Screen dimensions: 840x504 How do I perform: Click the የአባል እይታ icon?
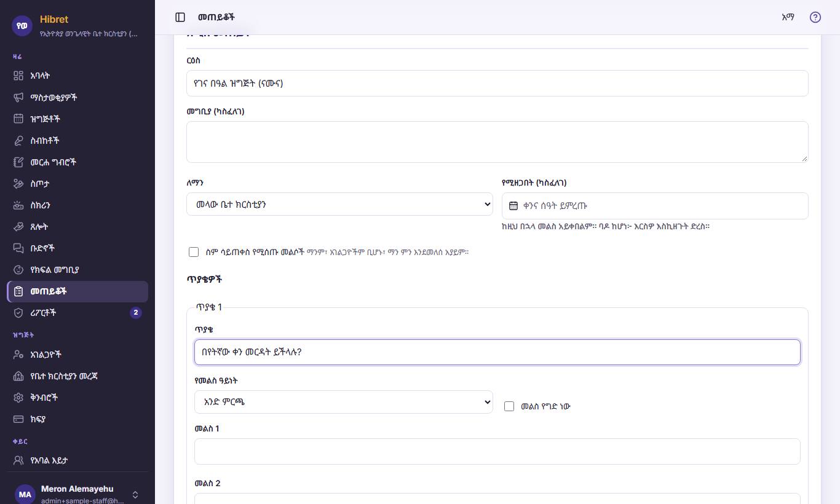tap(18, 460)
